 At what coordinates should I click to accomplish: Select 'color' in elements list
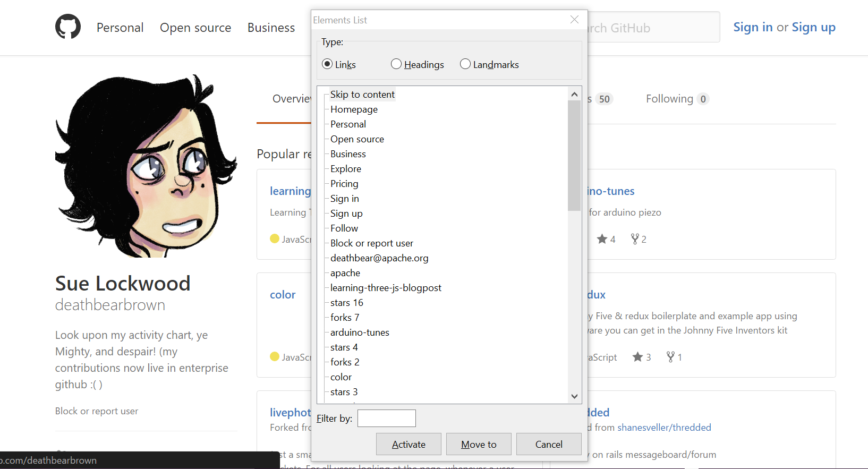(341, 377)
